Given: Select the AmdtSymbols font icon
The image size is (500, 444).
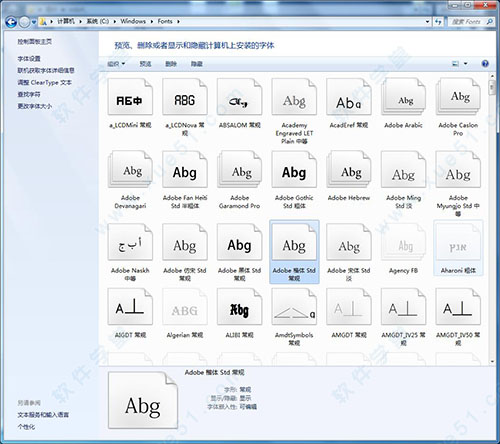Looking at the screenshot, I should pyautogui.click(x=294, y=307).
